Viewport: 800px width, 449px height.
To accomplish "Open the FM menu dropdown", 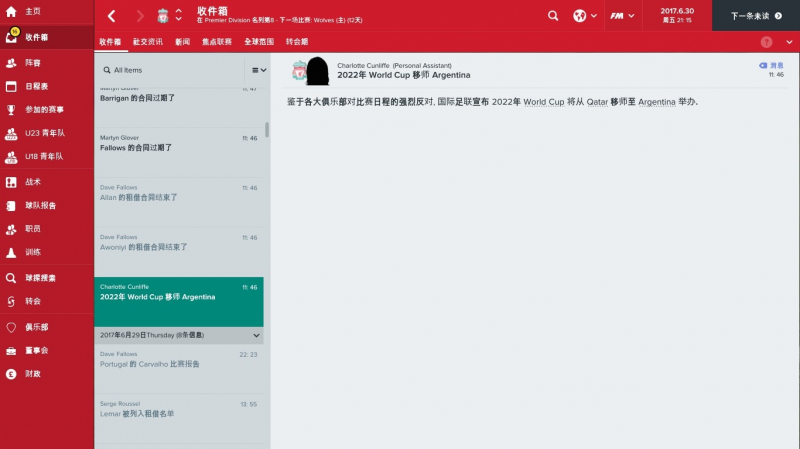I will (x=622, y=16).
